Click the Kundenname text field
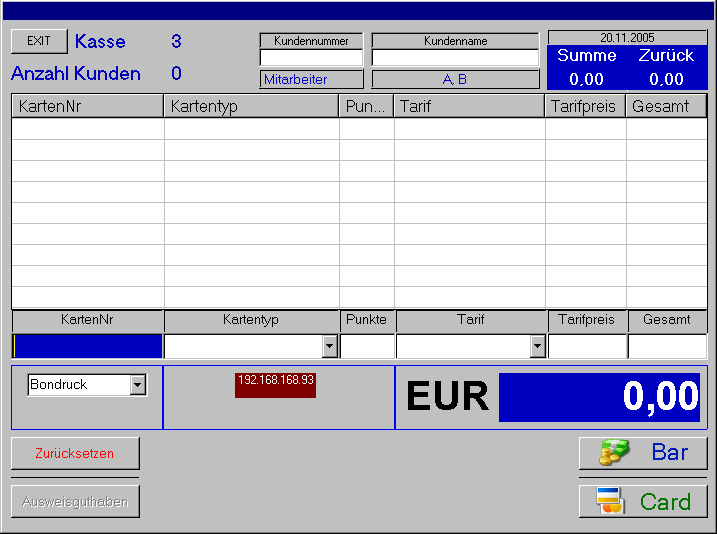Image resolution: width=717 pixels, height=534 pixels. (x=455, y=58)
